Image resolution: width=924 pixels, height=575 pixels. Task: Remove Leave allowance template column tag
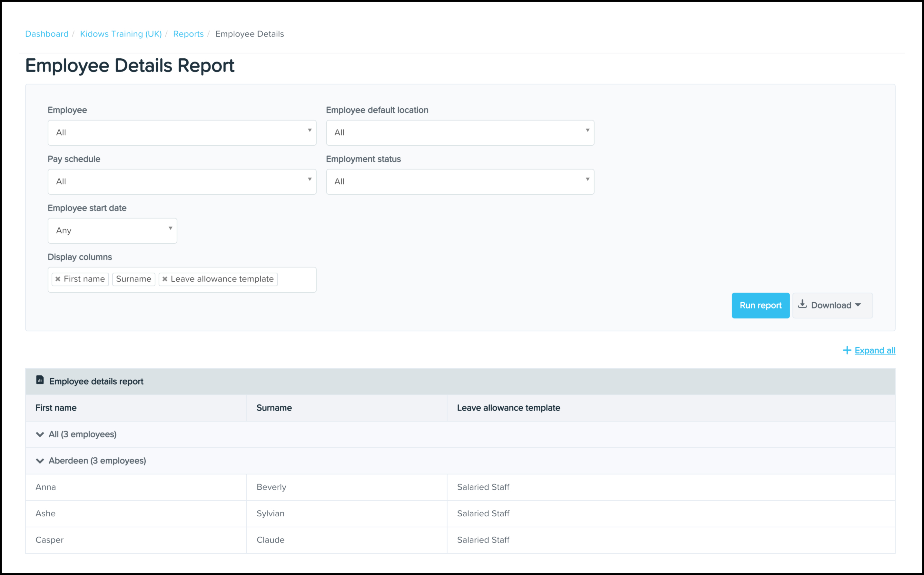tap(165, 279)
